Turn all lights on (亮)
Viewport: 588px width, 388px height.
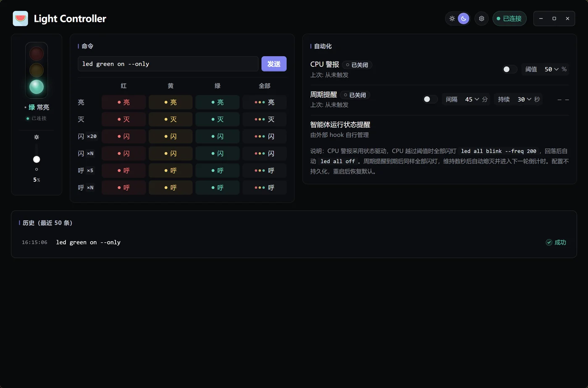click(x=265, y=102)
